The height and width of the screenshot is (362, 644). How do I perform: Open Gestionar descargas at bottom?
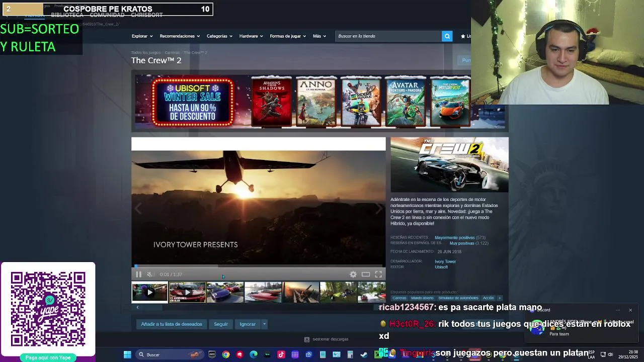click(x=326, y=339)
